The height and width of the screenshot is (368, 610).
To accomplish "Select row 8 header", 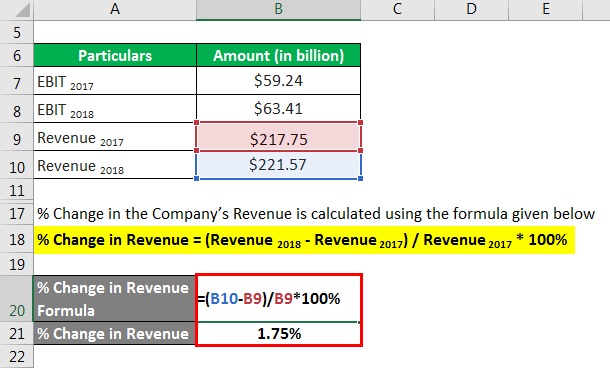I will 17,110.
